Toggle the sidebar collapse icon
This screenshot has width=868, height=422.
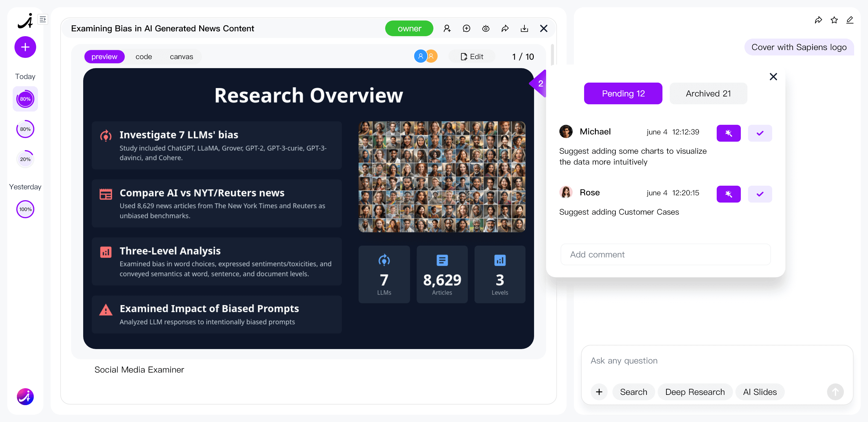click(x=43, y=19)
